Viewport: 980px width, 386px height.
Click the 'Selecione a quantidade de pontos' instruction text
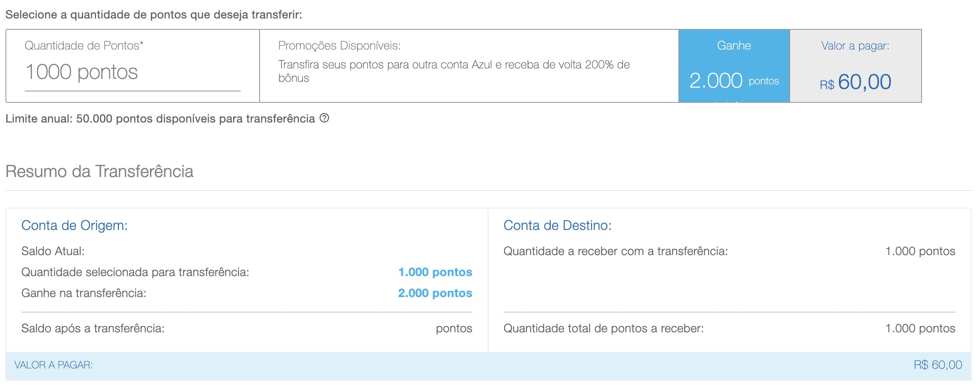point(154,15)
